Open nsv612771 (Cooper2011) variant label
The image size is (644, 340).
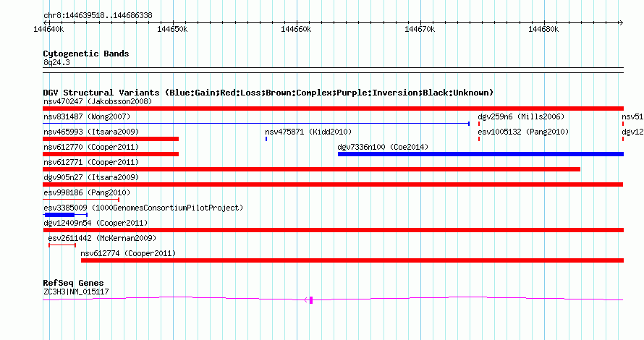[91, 162]
